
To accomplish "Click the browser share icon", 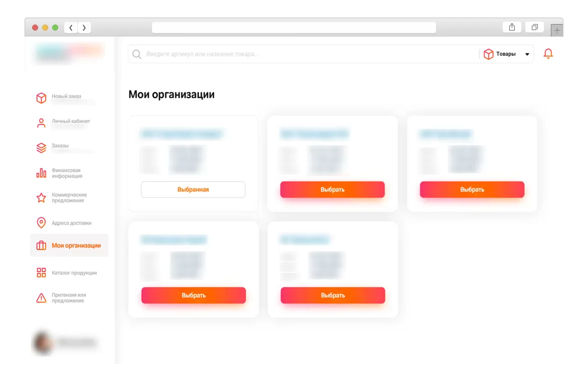I will tap(512, 27).
